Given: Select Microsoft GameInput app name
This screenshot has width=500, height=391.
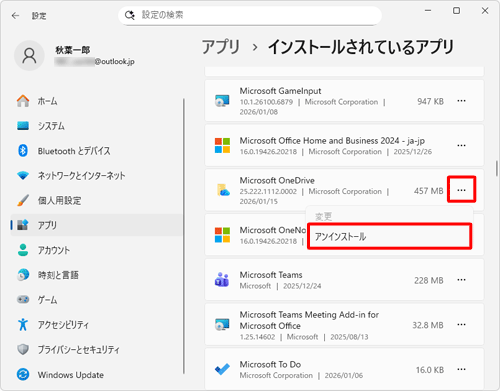Looking at the screenshot, I should coord(280,91).
